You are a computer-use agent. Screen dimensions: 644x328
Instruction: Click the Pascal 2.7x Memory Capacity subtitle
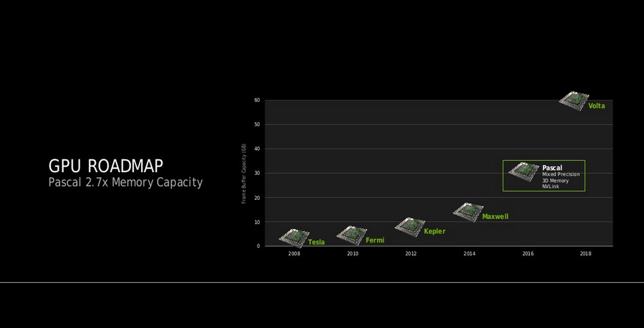click(x=125, y=182)
